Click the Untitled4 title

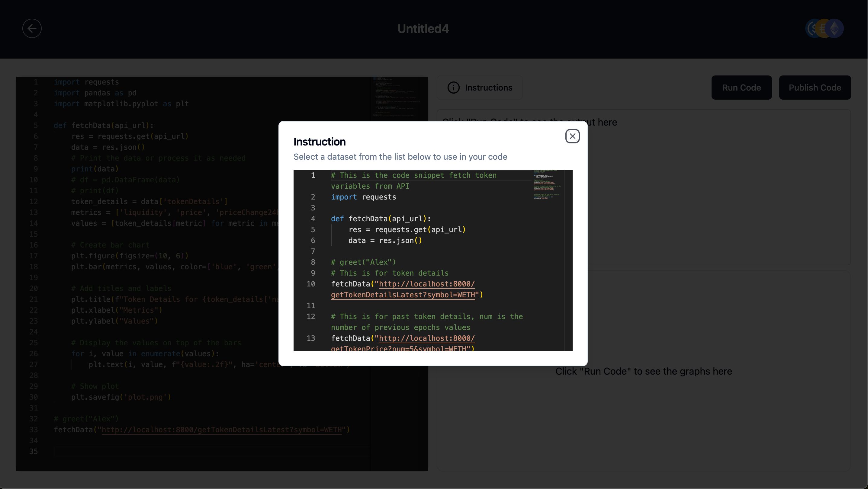point(423,29)
